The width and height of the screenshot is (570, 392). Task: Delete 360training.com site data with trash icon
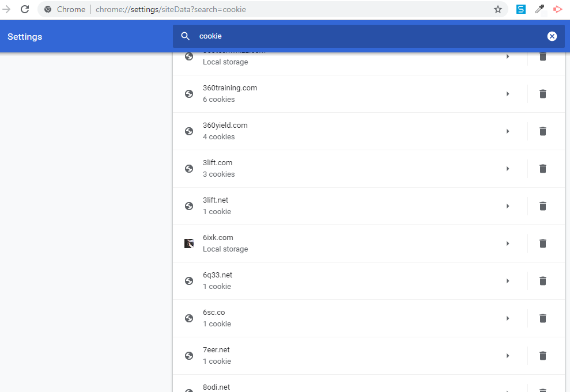coord(542,94)
